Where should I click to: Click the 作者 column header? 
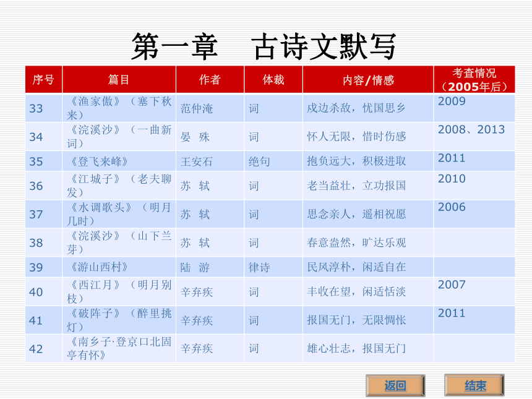210,79
